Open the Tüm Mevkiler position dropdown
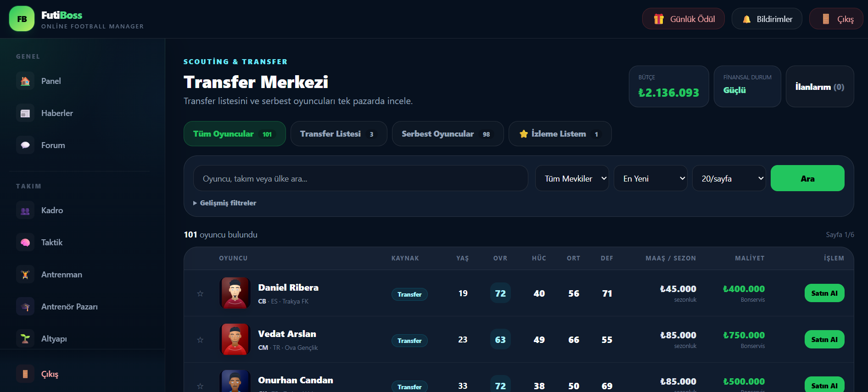 [x=572, y=178]
